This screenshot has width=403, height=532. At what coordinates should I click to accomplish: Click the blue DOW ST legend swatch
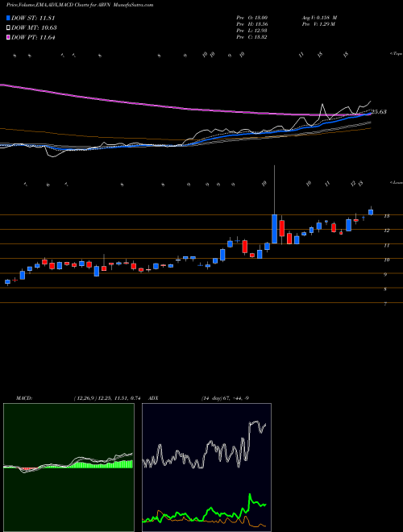pyautogui.click(x=8, y=19)
